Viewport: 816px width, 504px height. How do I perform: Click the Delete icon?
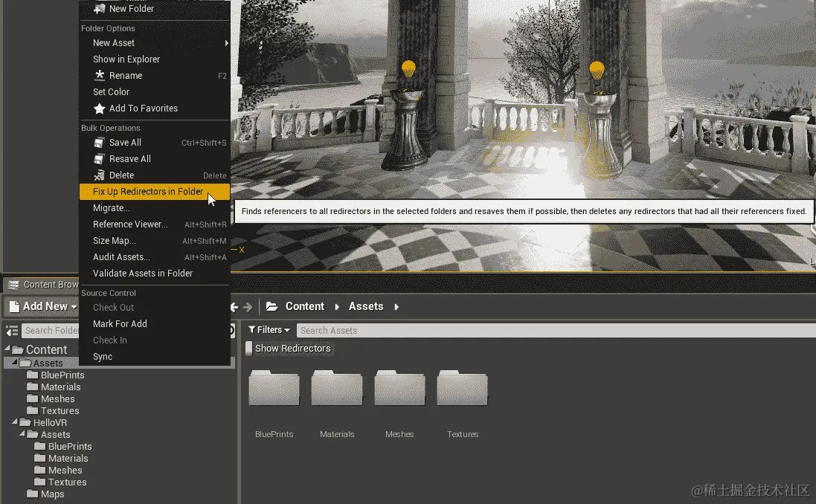[99, 175]
